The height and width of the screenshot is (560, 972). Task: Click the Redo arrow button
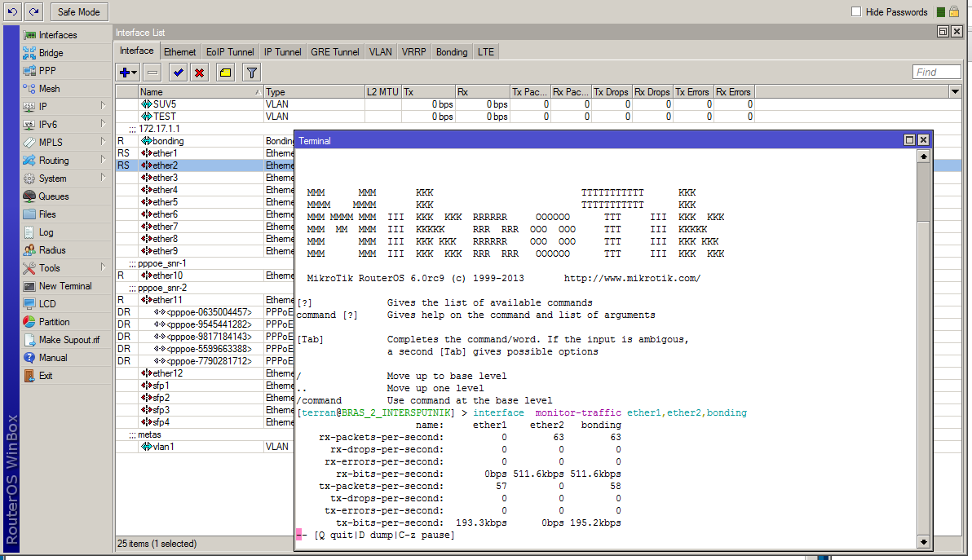point(34,11)
